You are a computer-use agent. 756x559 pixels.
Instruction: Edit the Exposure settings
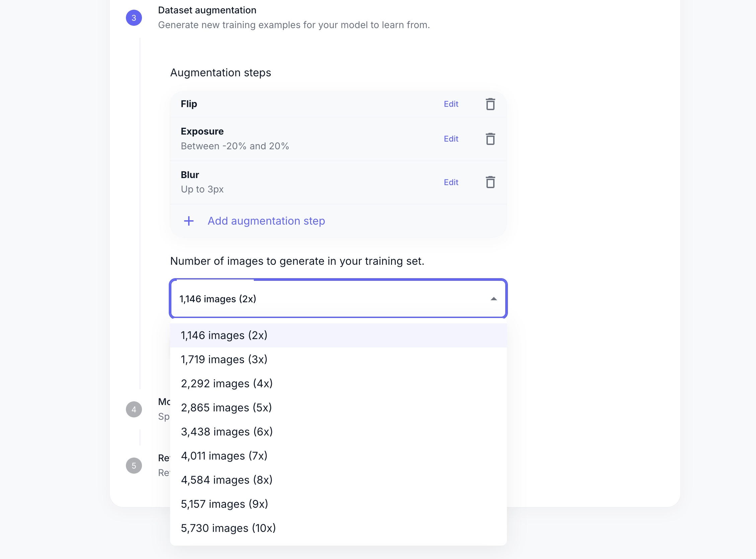point(451,139)
